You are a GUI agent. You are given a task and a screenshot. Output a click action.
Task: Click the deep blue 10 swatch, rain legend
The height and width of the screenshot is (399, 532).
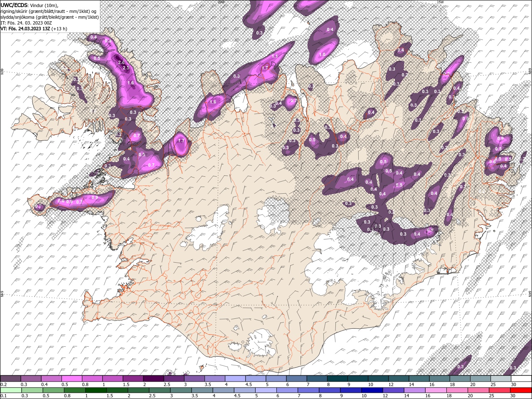coord(372,390)
